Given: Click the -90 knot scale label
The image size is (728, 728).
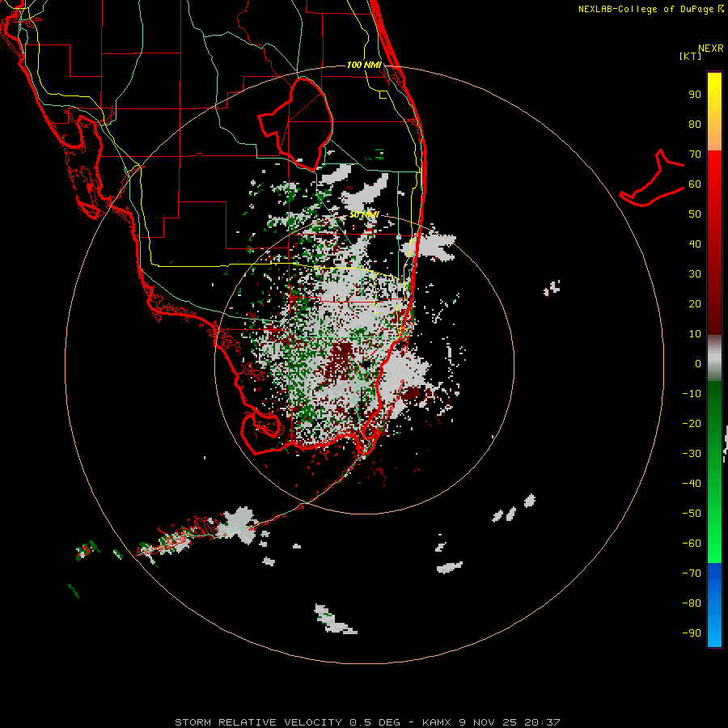Looking at the screenshot, I should 692,633.
